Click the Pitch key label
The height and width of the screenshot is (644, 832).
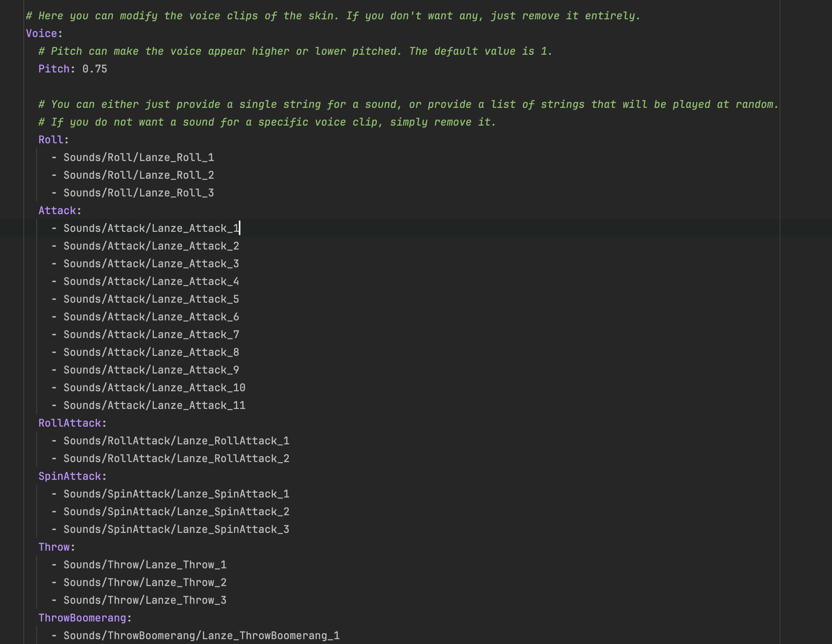(x=54, y=69)
